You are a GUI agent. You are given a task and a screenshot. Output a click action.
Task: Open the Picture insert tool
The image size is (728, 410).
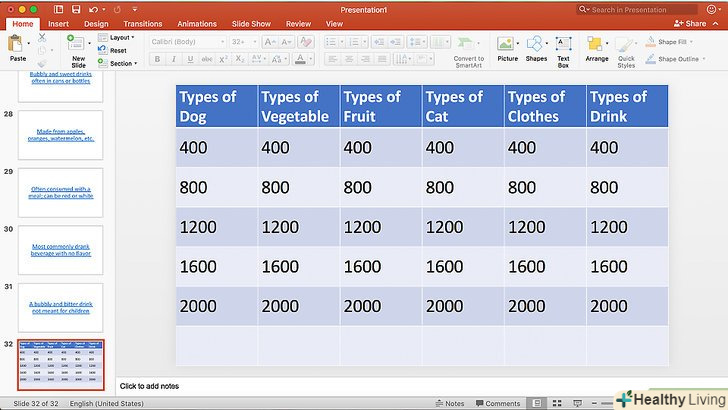coord(507,46)
